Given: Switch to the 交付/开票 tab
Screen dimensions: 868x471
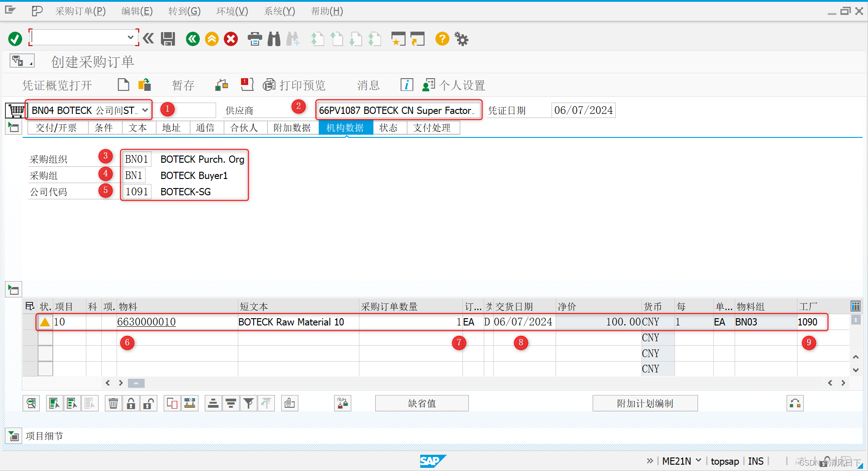Looking at the screenshot, I should click(57, 128).
